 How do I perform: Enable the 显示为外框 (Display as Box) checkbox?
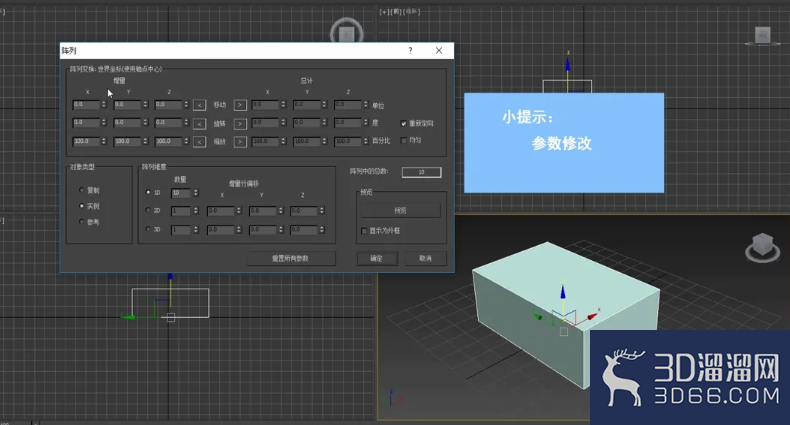(364, 231)
